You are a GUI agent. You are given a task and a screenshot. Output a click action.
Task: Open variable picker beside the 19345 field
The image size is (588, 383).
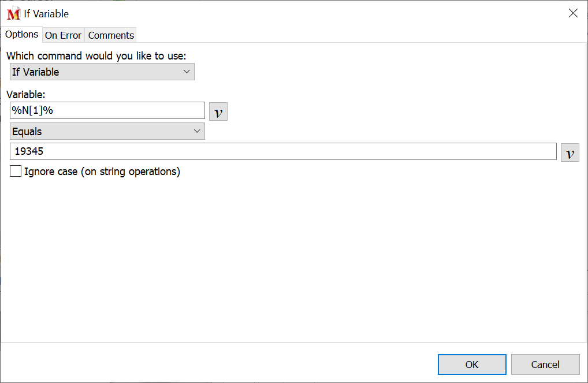570,153
